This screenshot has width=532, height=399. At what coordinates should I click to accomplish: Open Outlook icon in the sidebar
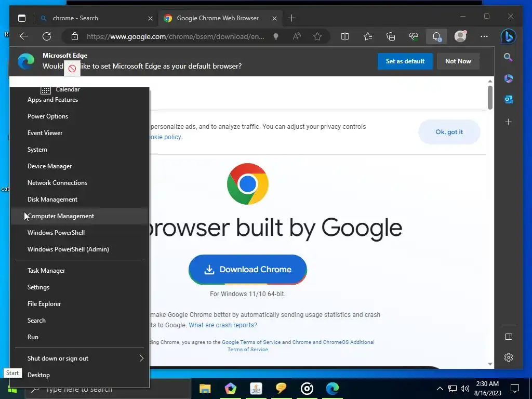[x=508, y=99]
